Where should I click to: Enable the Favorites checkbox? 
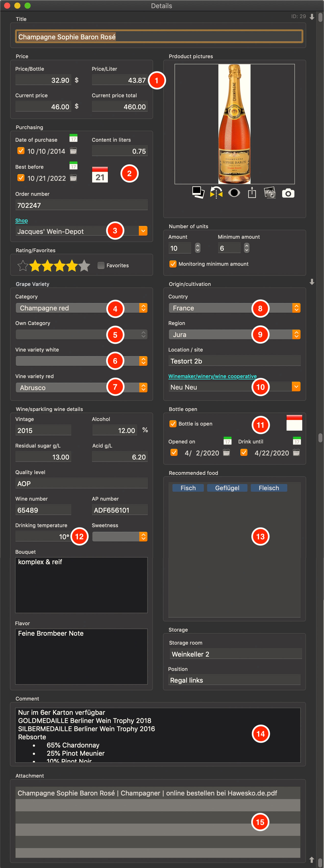[101, 266]
